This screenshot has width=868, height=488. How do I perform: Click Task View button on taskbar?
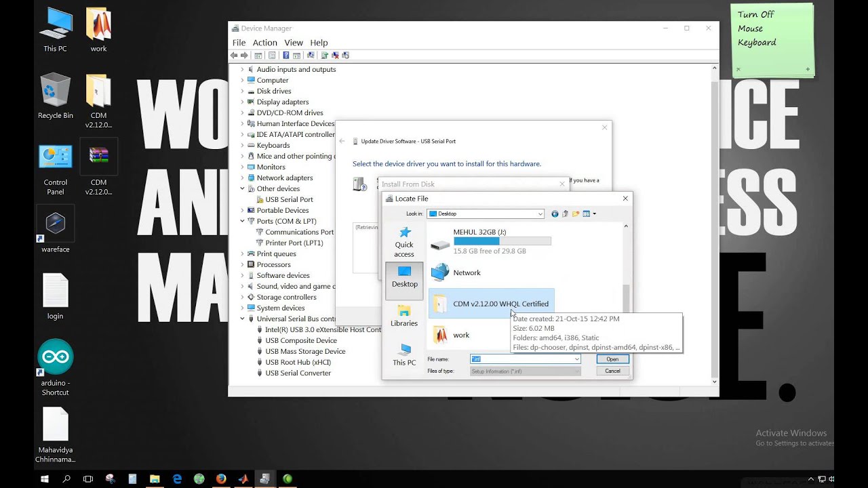click(x=88, y=479)
